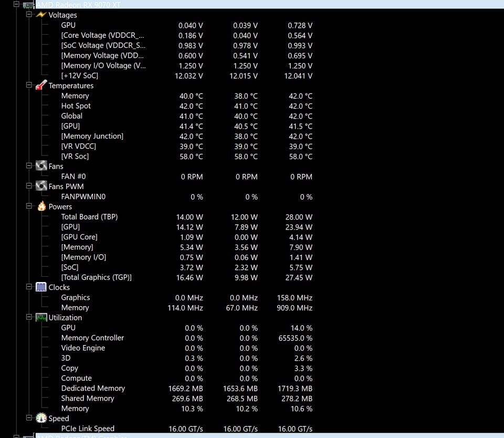Select the GPU utilization row
Image resolution: width=504 pixels, height=438 pixels.
point(186,328)
